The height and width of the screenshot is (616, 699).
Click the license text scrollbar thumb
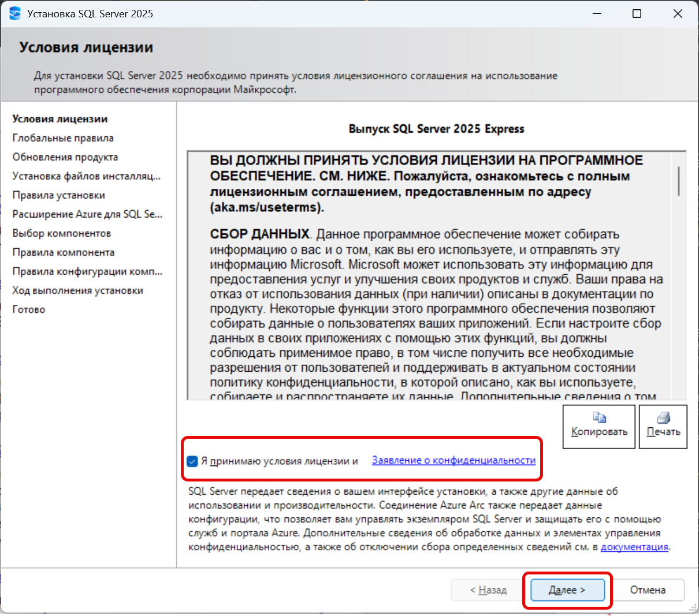pyautogui.click(x=679, y=181)
